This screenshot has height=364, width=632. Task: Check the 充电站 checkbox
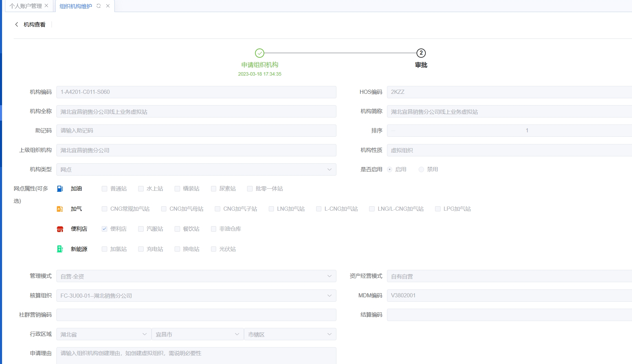141,249
